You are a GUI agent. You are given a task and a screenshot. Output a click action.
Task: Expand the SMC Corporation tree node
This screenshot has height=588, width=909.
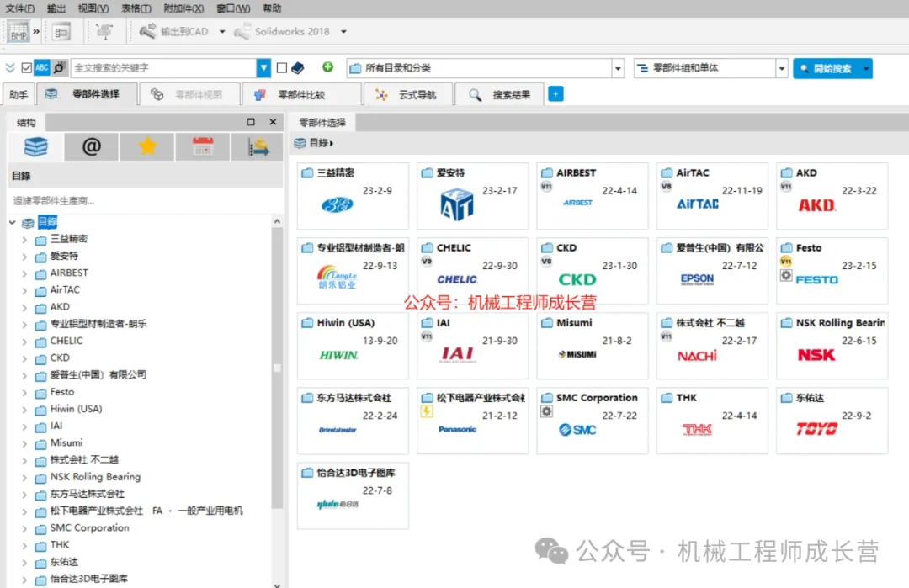click(24, 529)
